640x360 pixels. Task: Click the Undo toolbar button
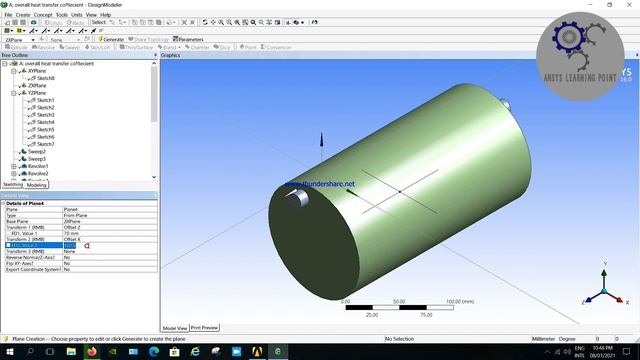pos(53,22)
